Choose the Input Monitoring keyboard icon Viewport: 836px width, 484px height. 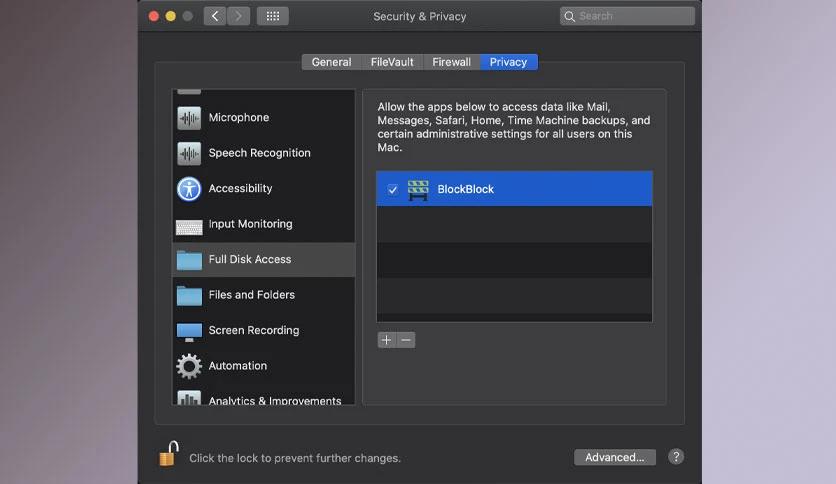(189, 227)
